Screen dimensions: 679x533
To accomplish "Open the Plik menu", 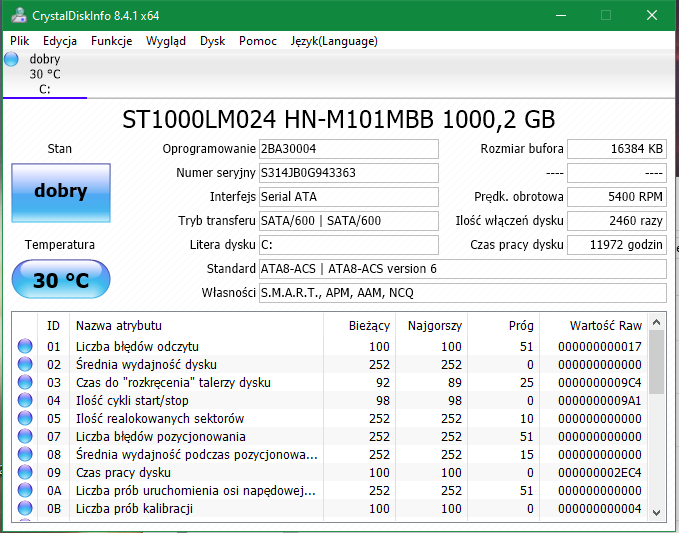I will click(19, 41).
